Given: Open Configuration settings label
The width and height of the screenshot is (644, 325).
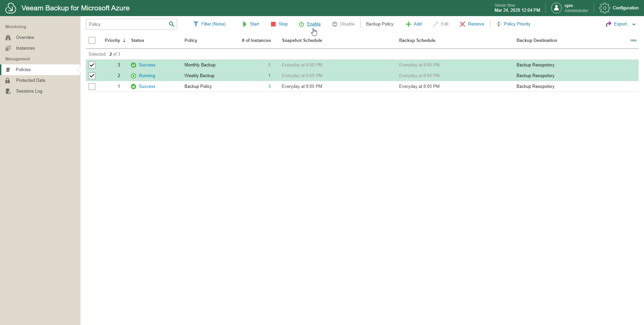Looking at the screenshot, I should (x=626, y=8).
